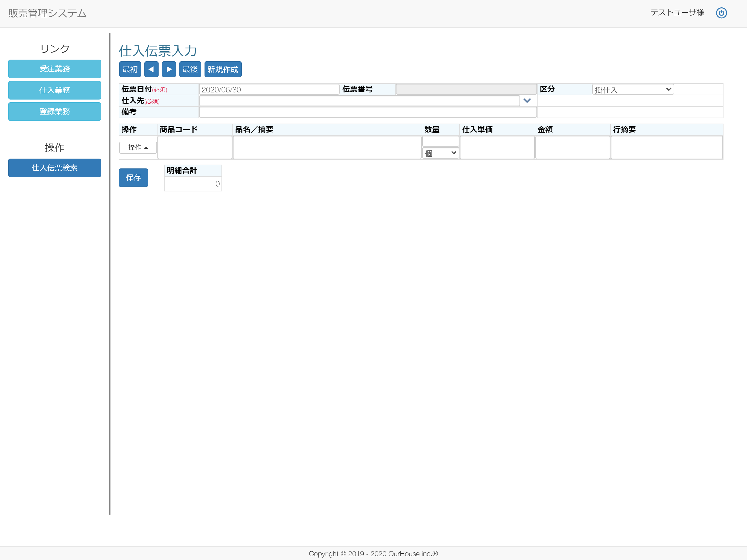Screen dimensions: 747x560
Task: Jump to first record with 最初
Action: 130,69
